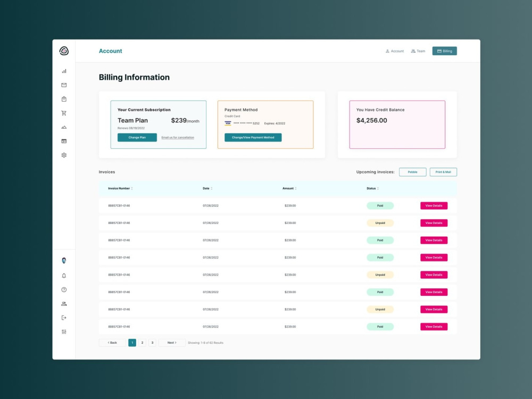
Task: Click the masked card number ending 5252
Action: click(246, 123)
